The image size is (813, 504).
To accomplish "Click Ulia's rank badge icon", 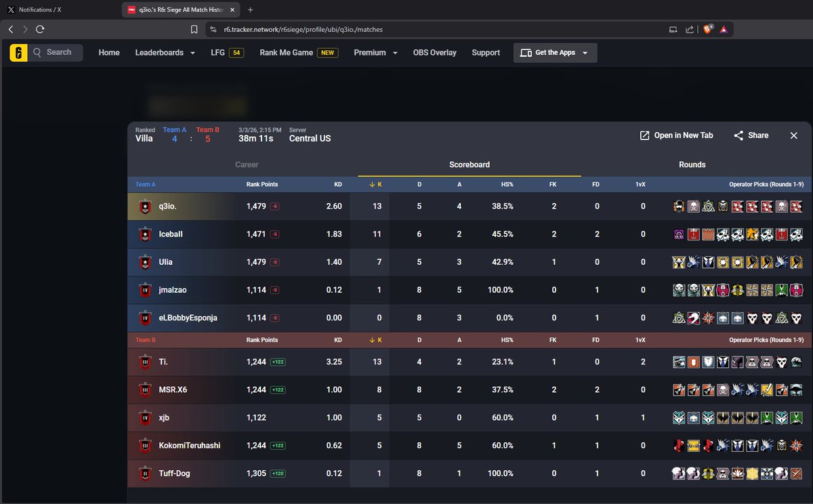I will (x=144, y=262).
